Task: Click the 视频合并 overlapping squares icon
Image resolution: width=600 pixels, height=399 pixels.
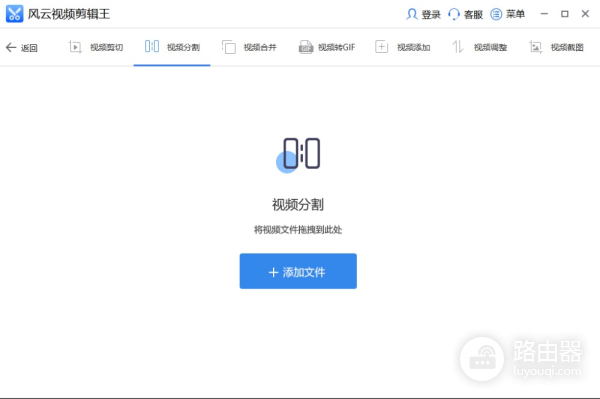Action: tap(229, 47)
